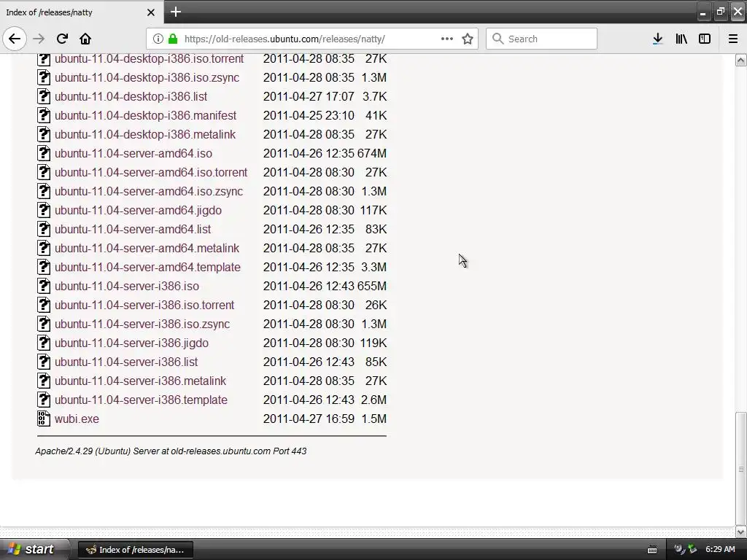Open ubuntu-11.04-server-amd64.iso.torrent link

pyautogui.click(x=150, y=172)
